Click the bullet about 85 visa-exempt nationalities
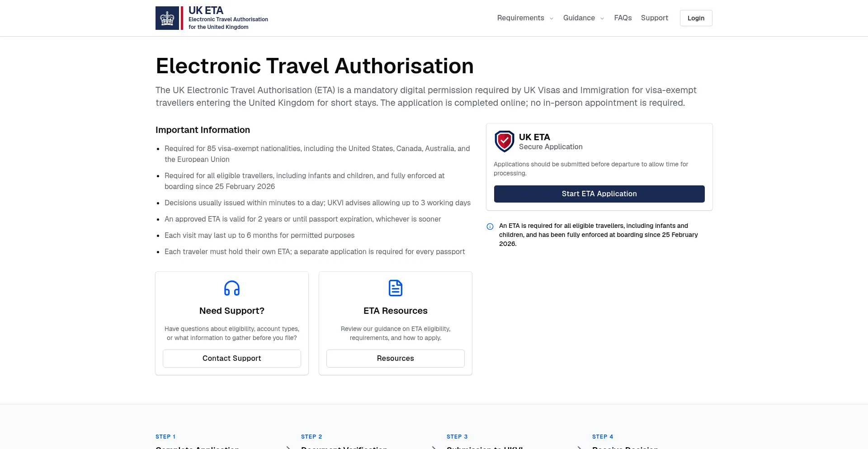868x449 pixels. pos(317,154)
